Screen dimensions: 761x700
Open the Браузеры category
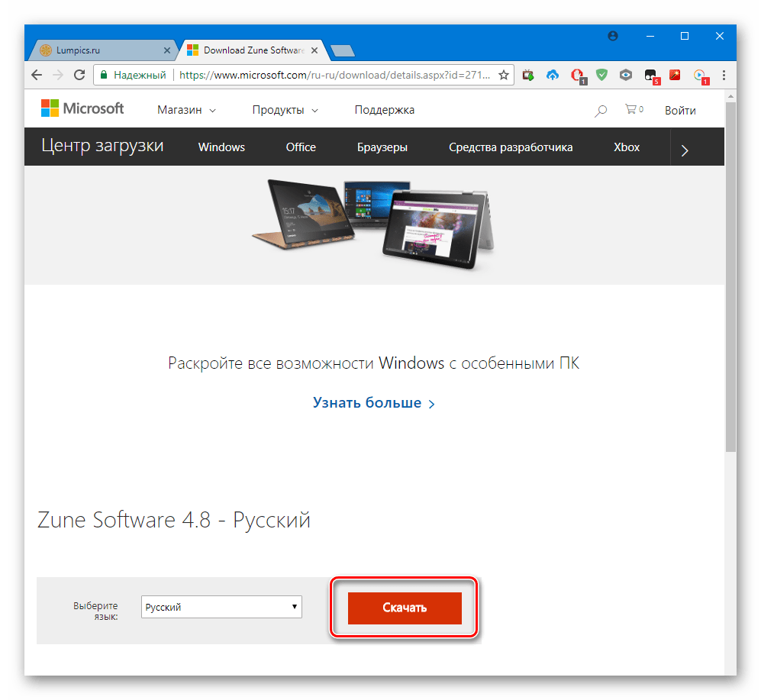(382, 147)
